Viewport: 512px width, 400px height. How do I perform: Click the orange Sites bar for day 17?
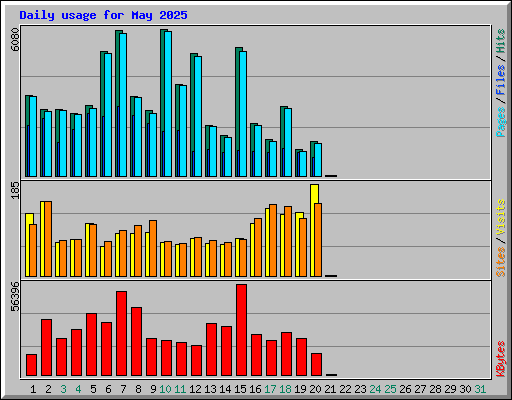(x=273, y=241)
